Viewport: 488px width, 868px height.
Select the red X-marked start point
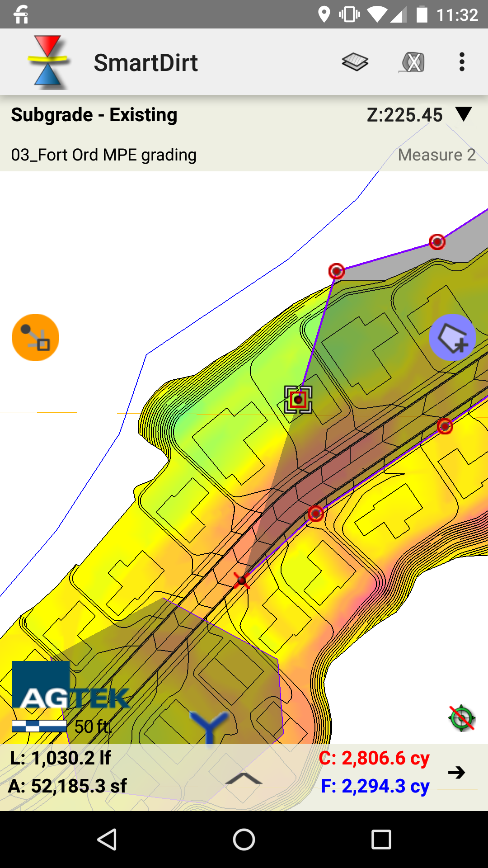pos(242,580)
